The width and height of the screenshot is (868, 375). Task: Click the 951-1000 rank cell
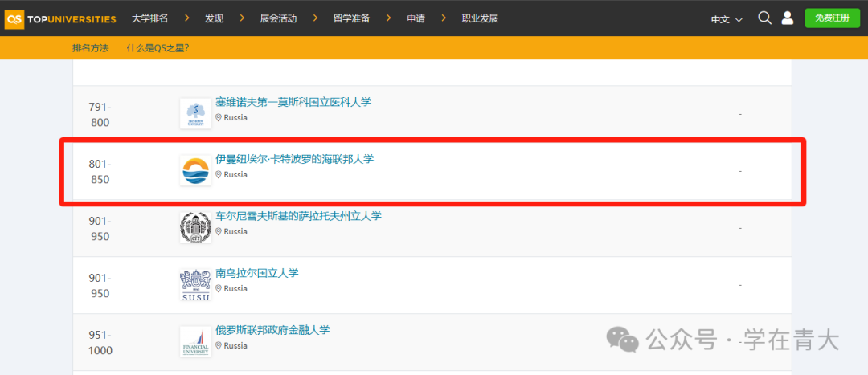[x=100, y=342]
